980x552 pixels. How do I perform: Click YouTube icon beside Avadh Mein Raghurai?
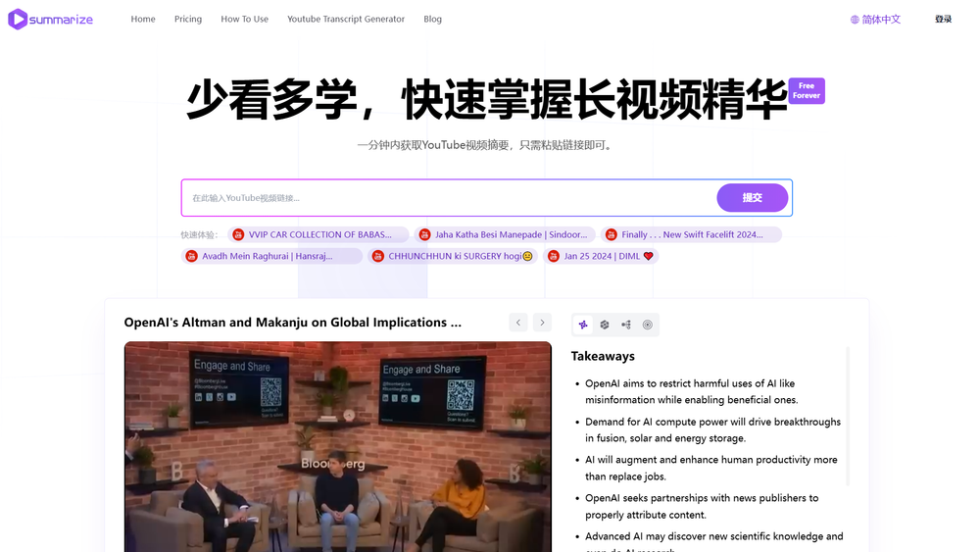192,256
